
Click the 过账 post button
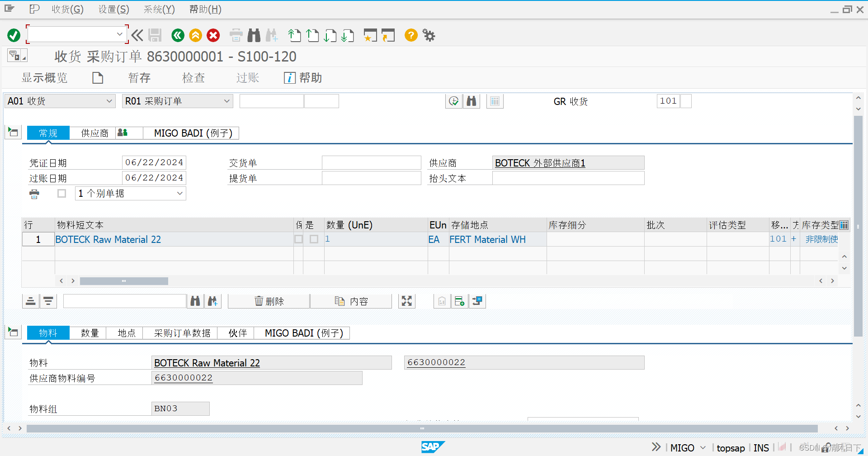coord(248,78)
